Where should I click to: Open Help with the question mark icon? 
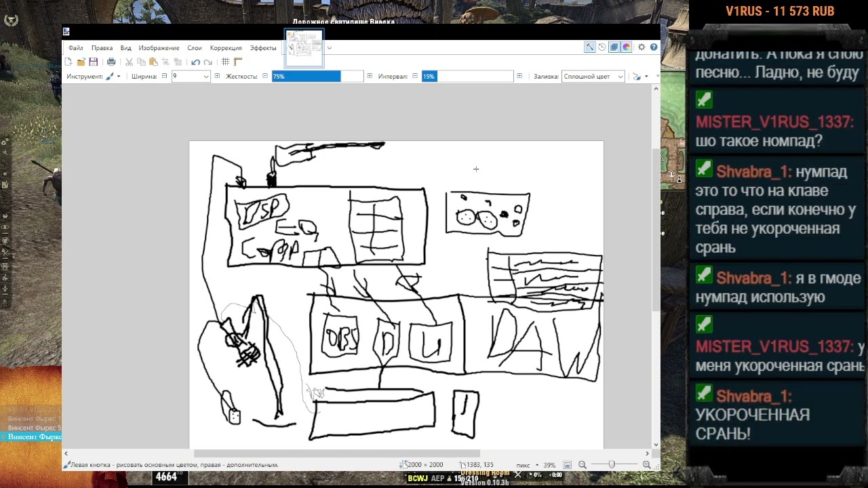[x=654, y=47]
